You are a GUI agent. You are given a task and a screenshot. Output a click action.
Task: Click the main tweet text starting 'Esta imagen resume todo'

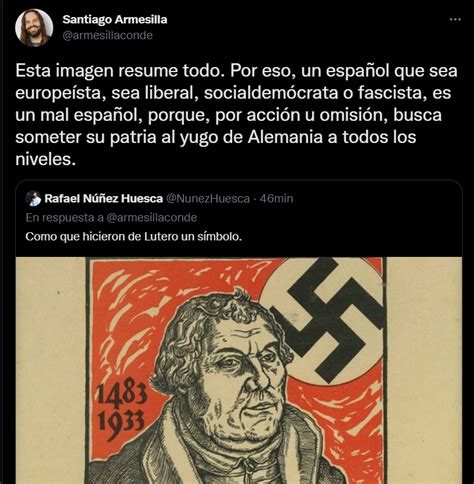click(236, 115)
